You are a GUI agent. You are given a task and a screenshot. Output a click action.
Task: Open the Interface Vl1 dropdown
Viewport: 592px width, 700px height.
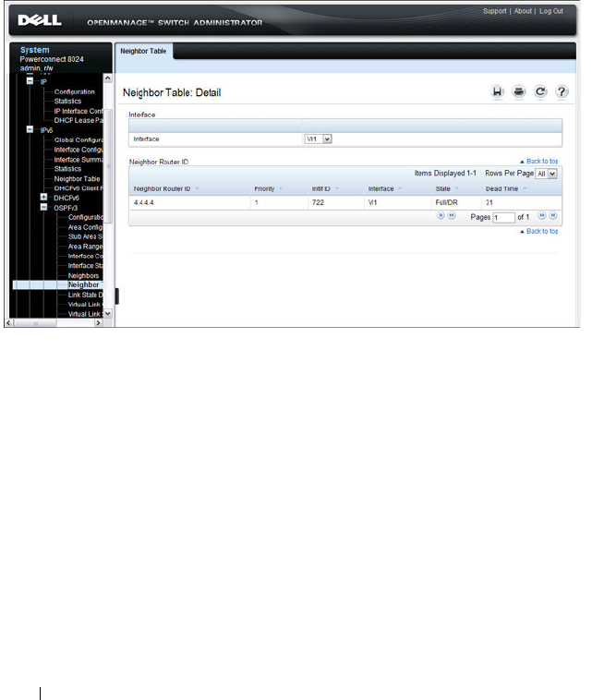pyautogui.click(x=318, y=139)
